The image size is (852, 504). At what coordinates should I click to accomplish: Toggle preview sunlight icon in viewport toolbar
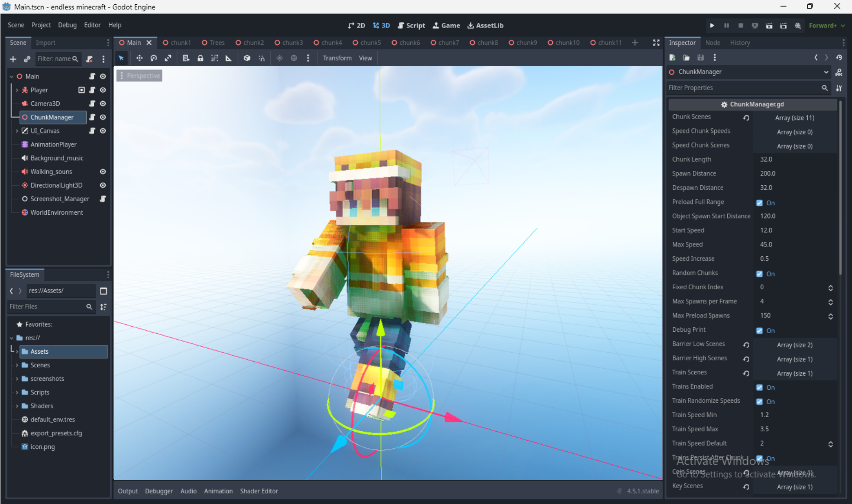280,58
